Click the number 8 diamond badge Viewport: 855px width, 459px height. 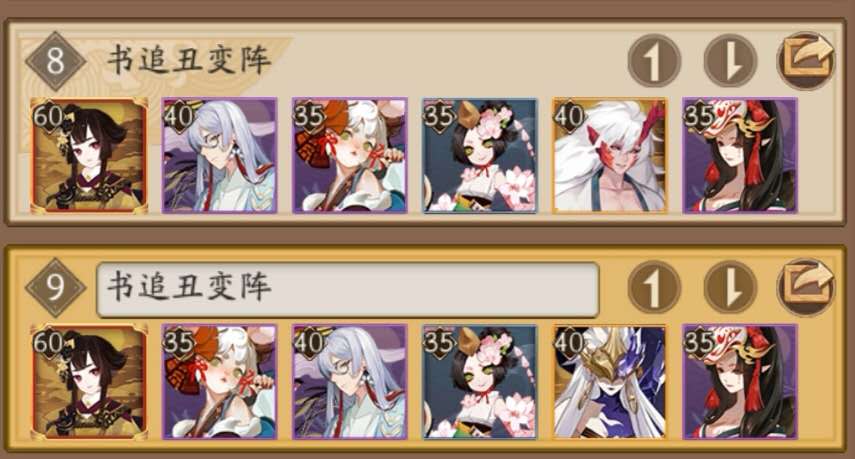pyautogui.click(x=56, y=61)
